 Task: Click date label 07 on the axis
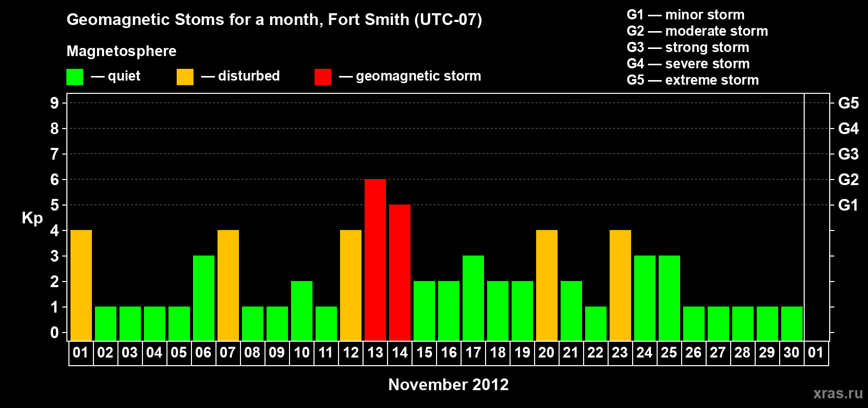(228, 352)
